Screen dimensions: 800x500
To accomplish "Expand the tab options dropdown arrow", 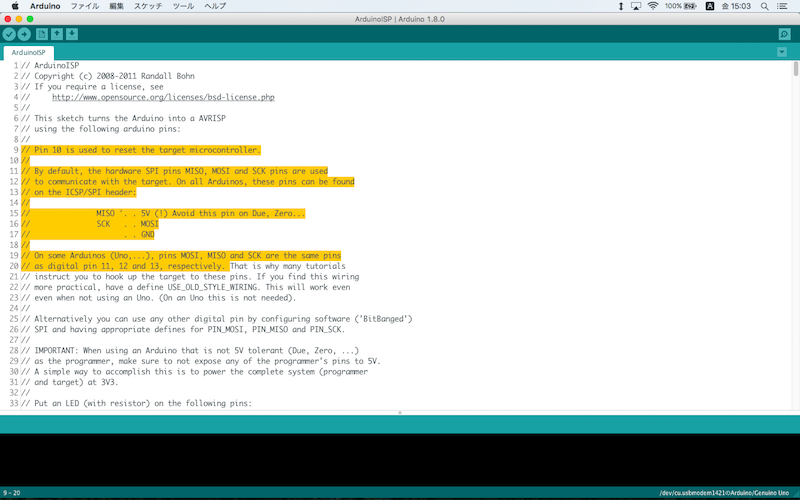I will click(x=782, y=52).
